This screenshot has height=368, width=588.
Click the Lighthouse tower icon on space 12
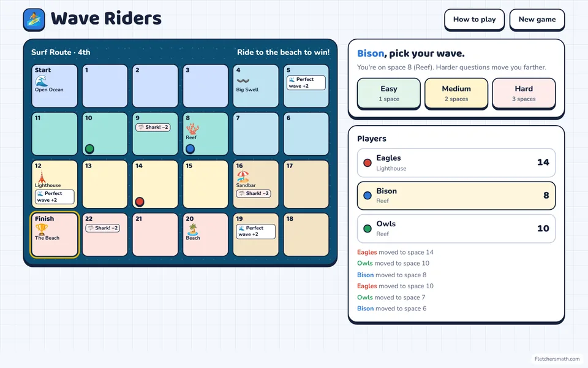pyautogui.click(x=42, y=177)
